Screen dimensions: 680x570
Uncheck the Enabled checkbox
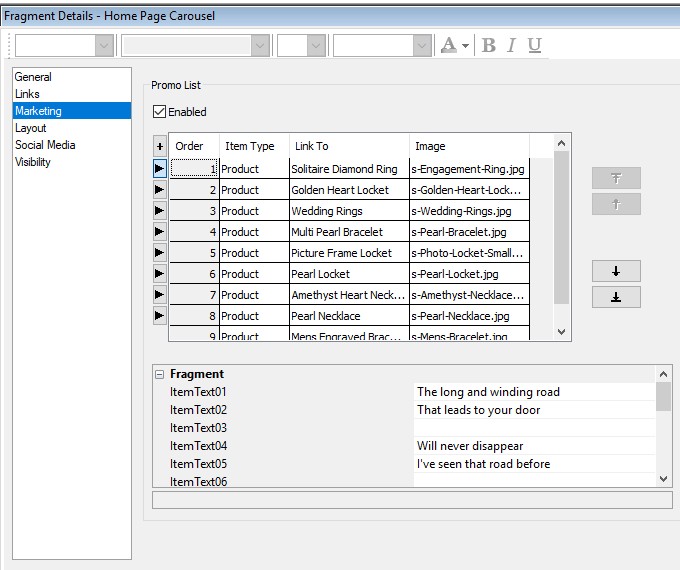160,112
